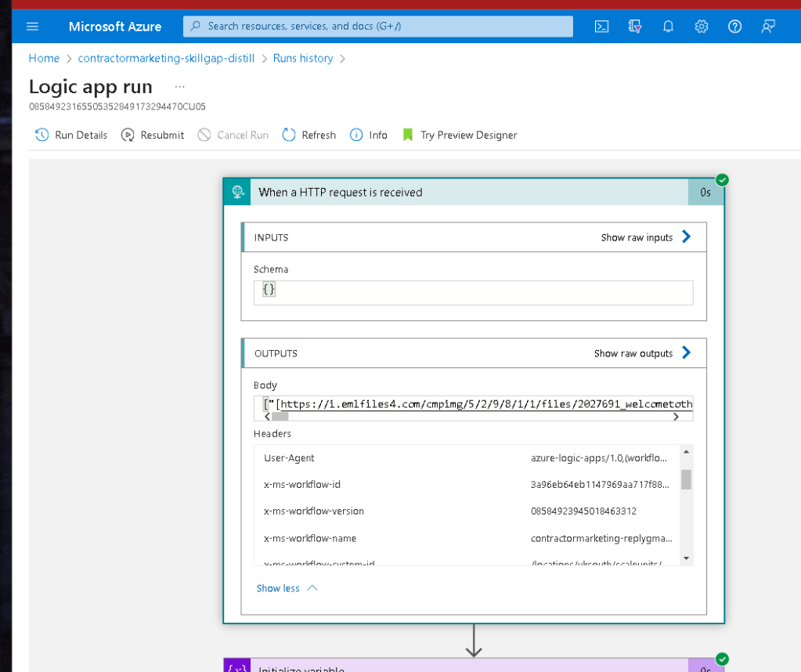Click the x-ms-workflow-version header name

(x=314, y=511)
